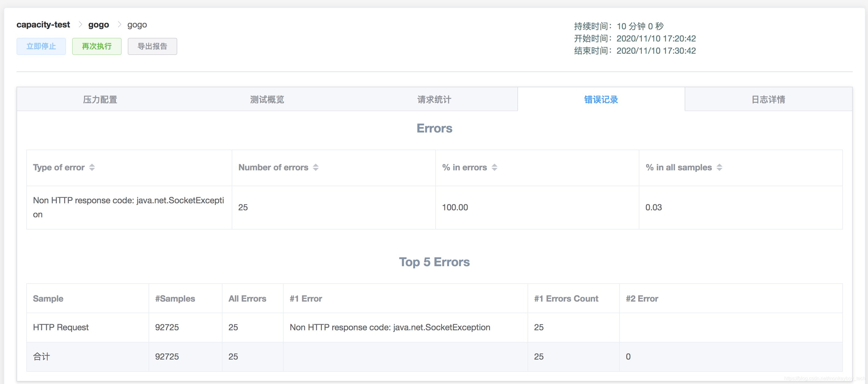Export report with 导出报告 button
The image size is (868, 384).
pyautogui.click(x=152, y=46)
